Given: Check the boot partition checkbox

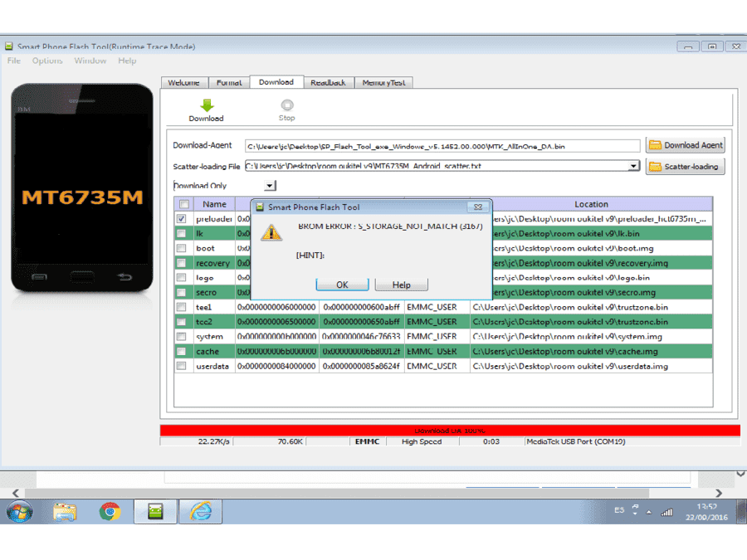Looking at the screenshot, I should [182, 248].
